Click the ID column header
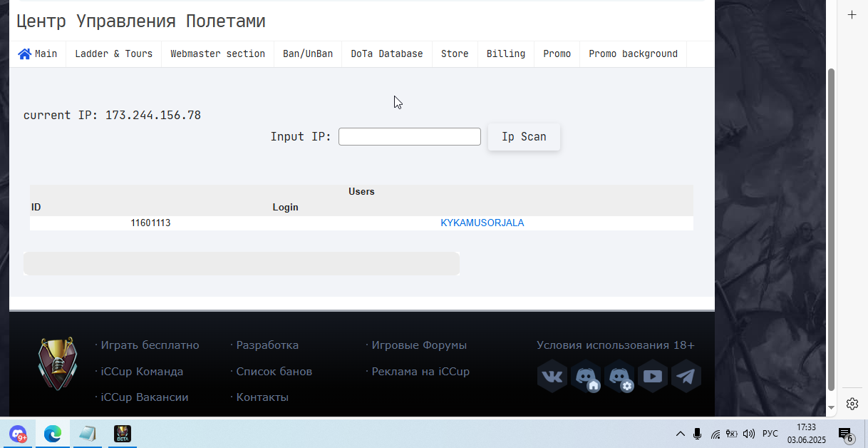868x448 pixels. 36,208
